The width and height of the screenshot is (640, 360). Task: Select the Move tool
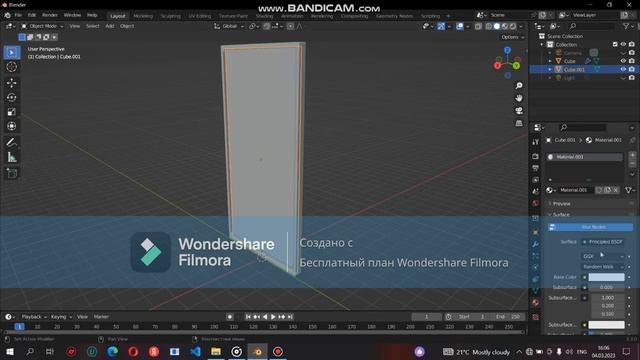[11, 83]
